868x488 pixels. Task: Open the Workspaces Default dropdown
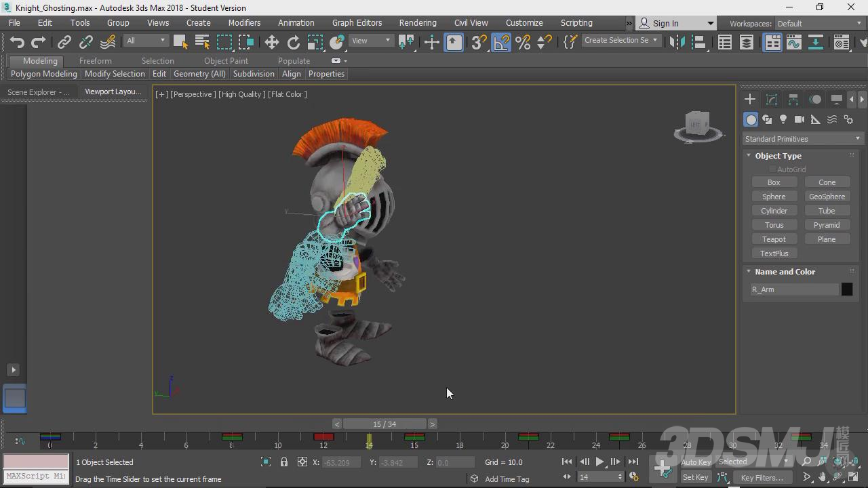click(820, 24)
